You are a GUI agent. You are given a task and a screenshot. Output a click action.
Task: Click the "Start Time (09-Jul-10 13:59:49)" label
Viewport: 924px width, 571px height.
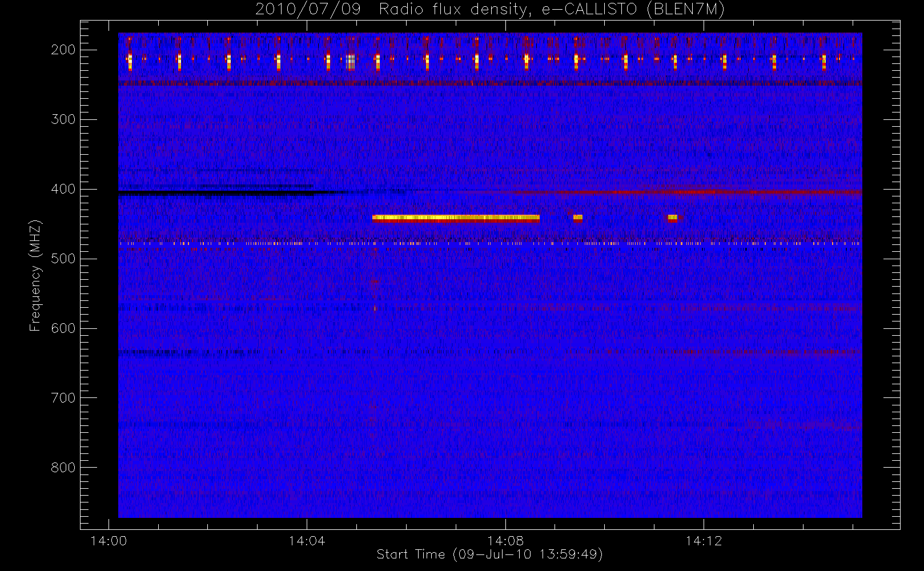490,554
